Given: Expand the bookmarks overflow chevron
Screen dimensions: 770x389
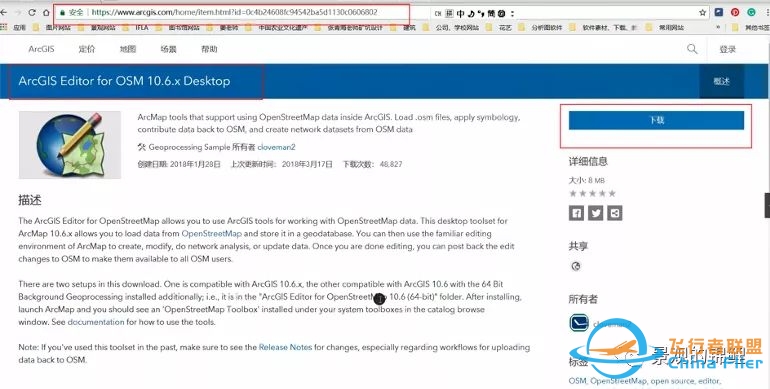Looking at the screenshot, I should pos(718,28).
